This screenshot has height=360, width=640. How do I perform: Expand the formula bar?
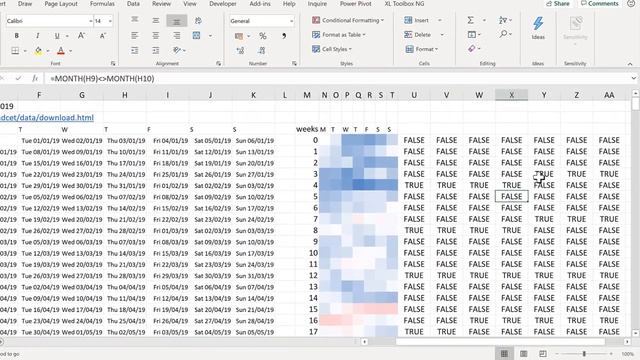point(633,78)
